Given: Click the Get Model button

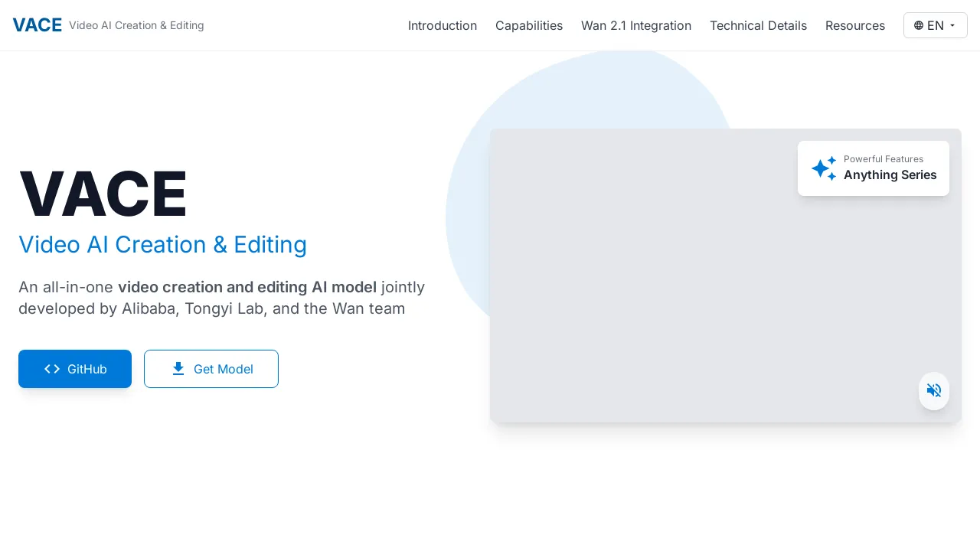Looking at the screenshot, I should pos(211,369).
